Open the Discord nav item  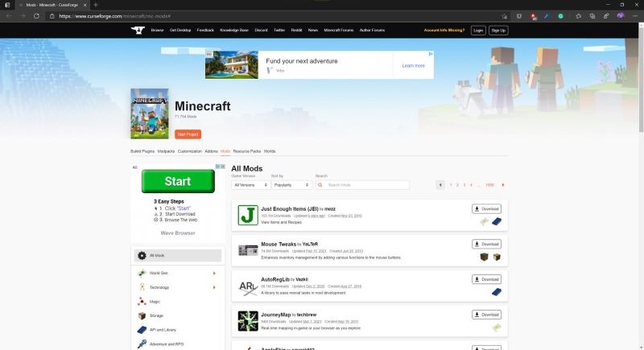(261, 30)
